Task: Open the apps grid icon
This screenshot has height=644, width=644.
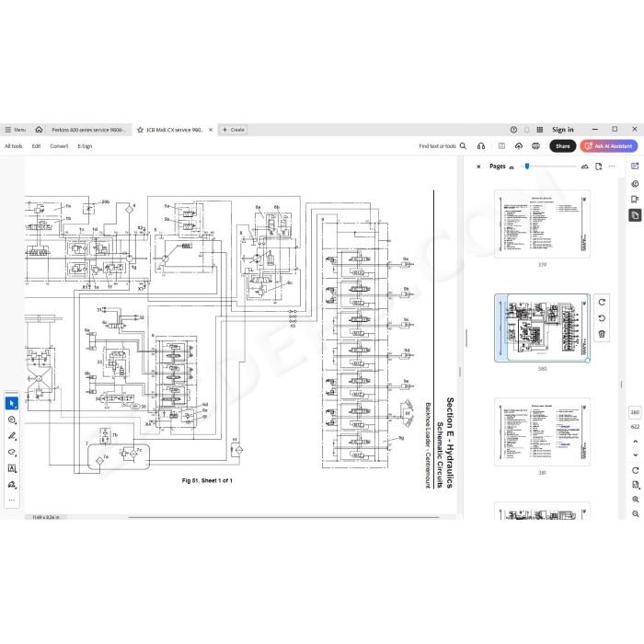Action: pyautogui.click(x=540, y=130)
